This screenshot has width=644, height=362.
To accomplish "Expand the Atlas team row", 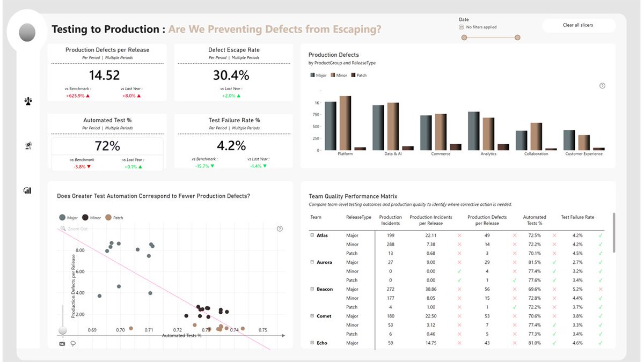I will coord(312,235).
